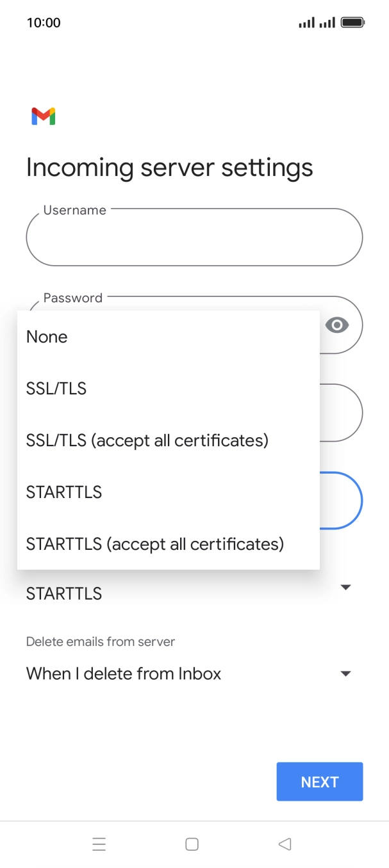This screenshot has width=389, height=868.
Task: Select SSL/TLS (accept all certificates)
Action: [x=147, y=440]
